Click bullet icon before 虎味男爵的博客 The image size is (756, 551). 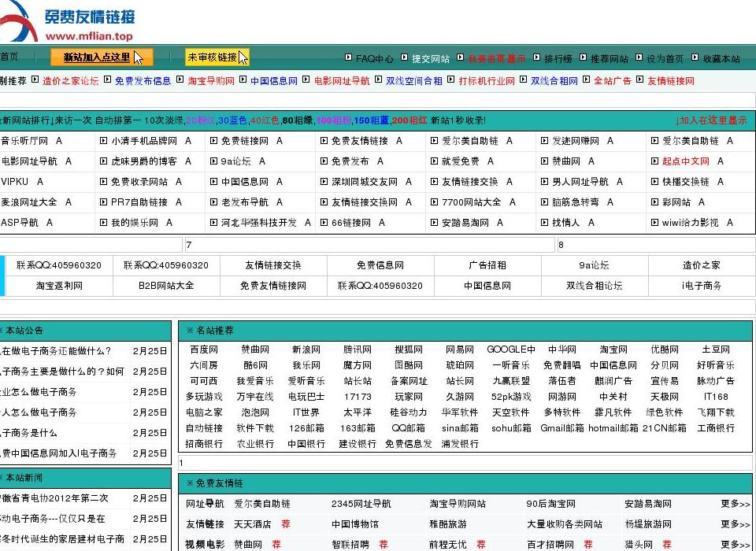(103, 161)
